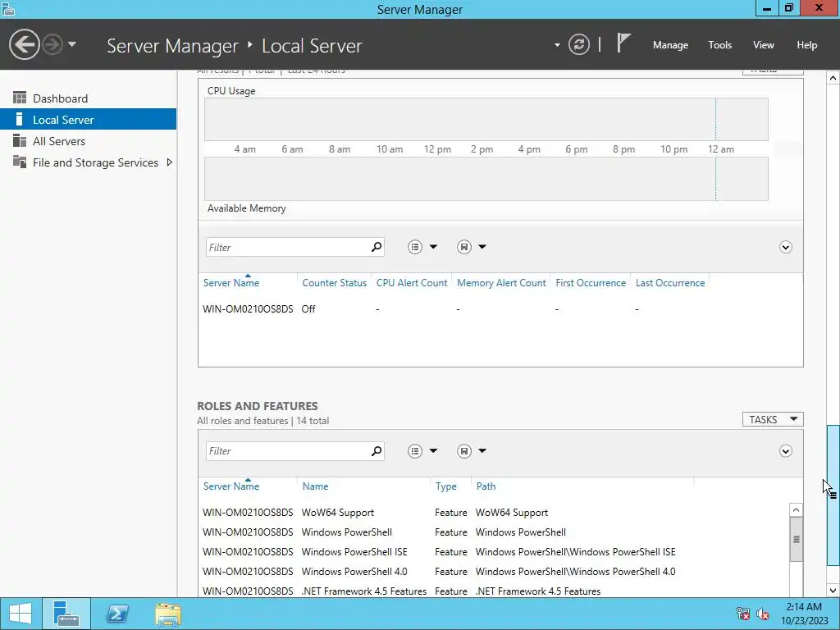Screen dimensions: 840x630
Task: Click the Available Memory graph area
Action: (x=486, y=179)
